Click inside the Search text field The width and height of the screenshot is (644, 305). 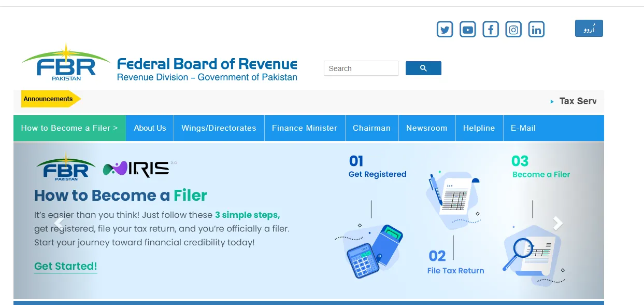[361, 68]
